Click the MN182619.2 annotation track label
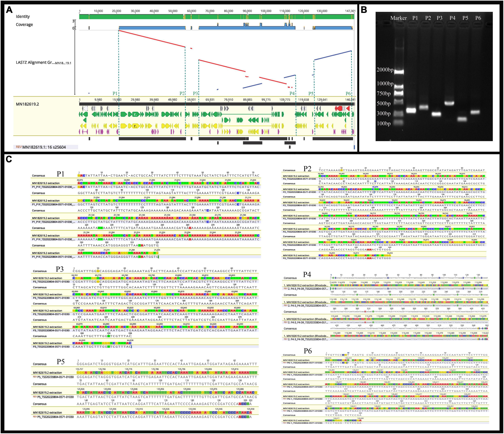504x434 pixels. pos(27,104)
